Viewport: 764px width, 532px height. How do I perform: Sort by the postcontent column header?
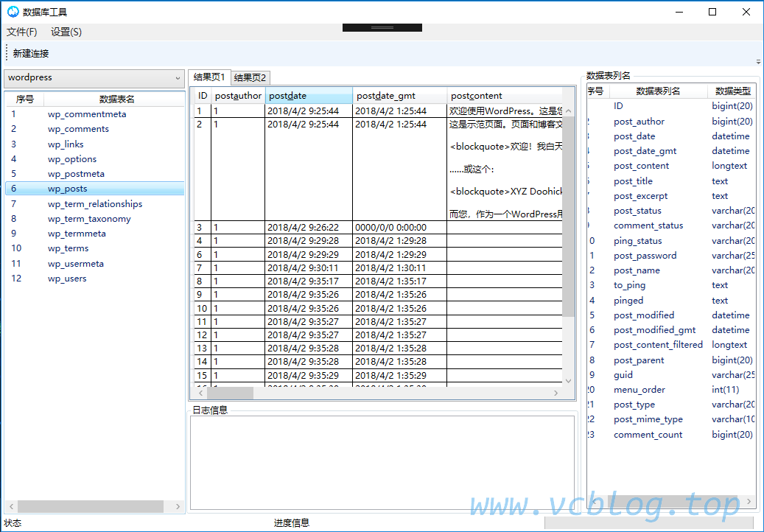coord(504,96)
